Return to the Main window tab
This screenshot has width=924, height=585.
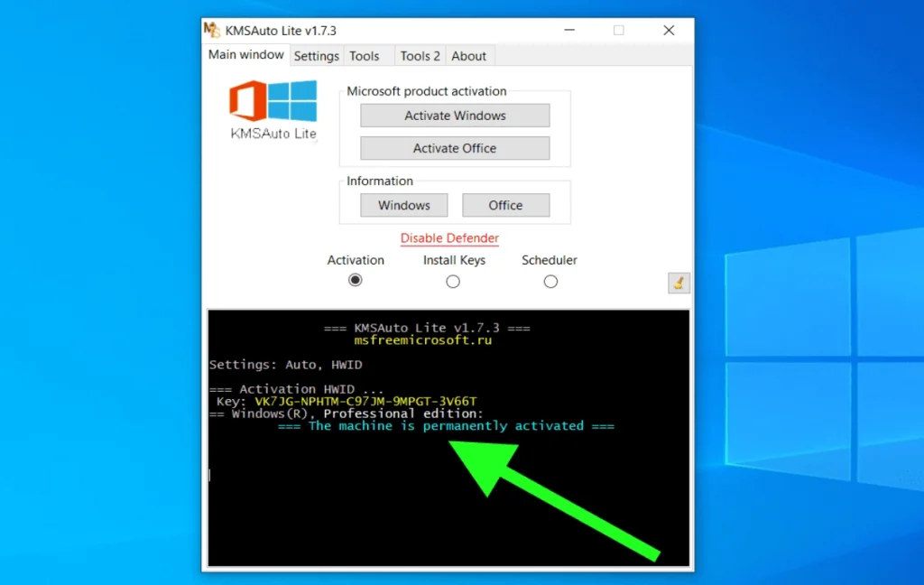click(x=245, y=54)
